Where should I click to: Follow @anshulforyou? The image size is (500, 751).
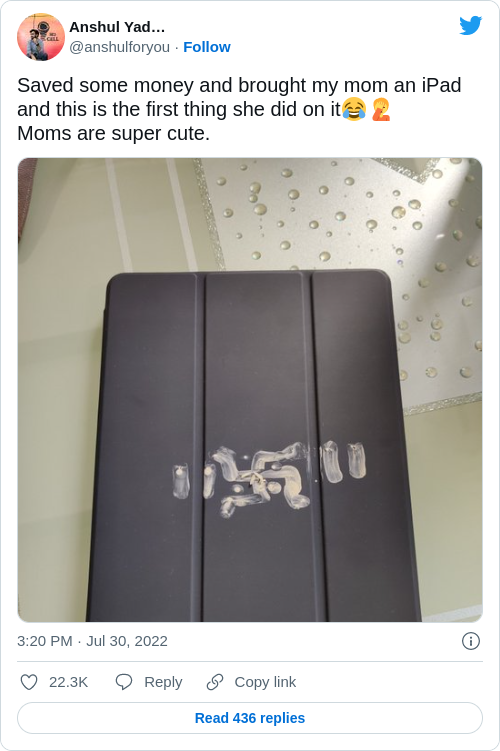(x=207, y=47)
